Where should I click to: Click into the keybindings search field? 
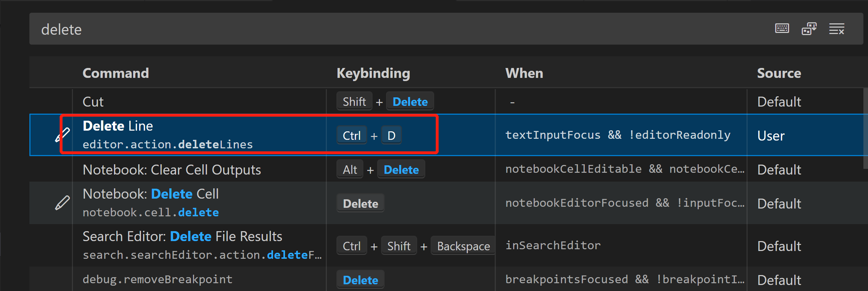pos(390,29)
